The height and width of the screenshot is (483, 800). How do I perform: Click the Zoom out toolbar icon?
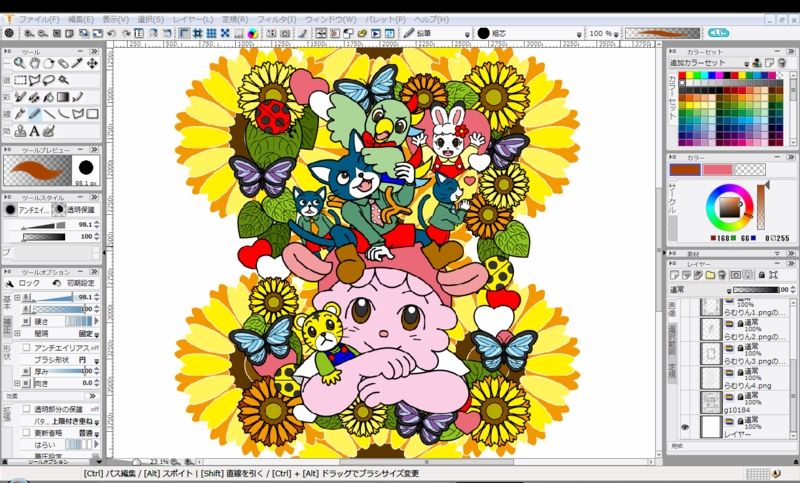coord(43,34)
